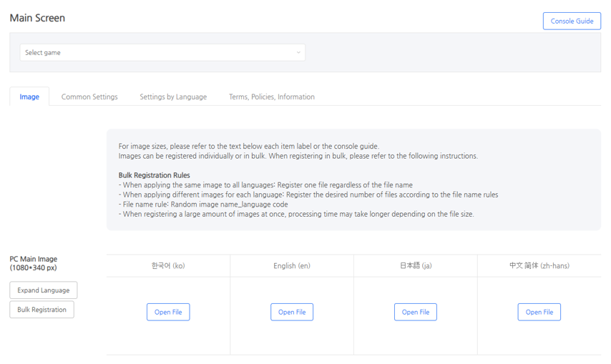Select the 日本語 (ja) column header

pyautogui.click(x=415, y=265)
